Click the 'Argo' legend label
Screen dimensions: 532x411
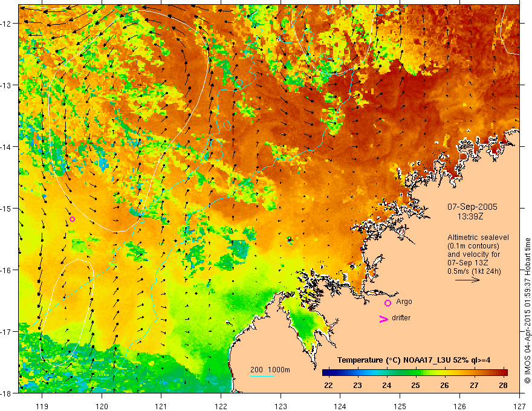point(404,302)
